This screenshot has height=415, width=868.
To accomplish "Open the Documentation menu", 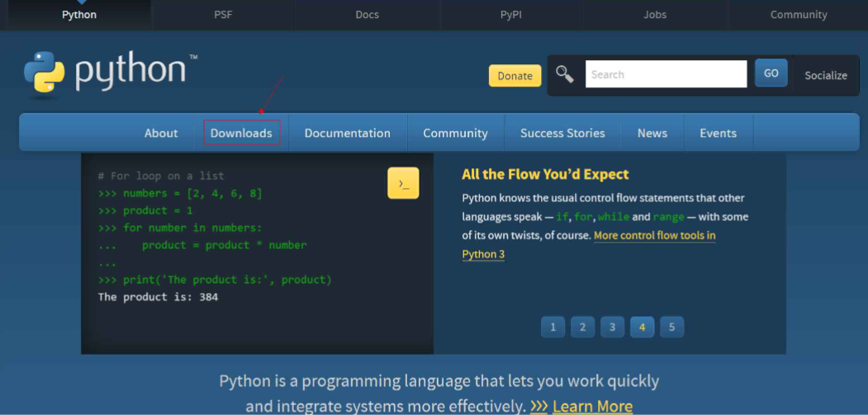I will tap(348, 133).
